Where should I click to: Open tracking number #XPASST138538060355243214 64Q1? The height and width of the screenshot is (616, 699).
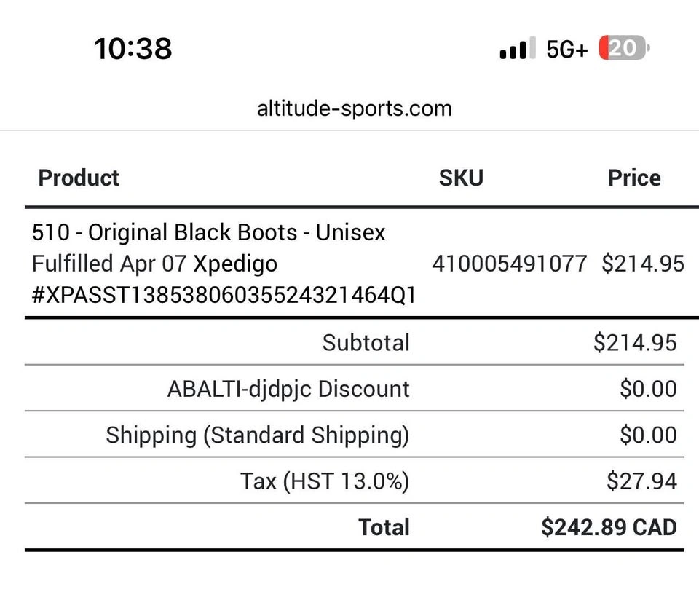click(224, 294)
